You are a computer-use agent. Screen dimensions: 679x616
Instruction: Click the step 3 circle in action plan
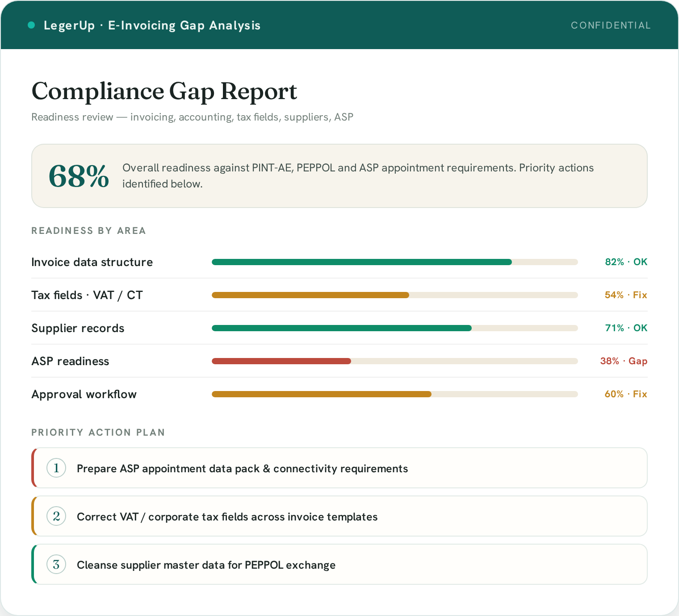(56, 564)
